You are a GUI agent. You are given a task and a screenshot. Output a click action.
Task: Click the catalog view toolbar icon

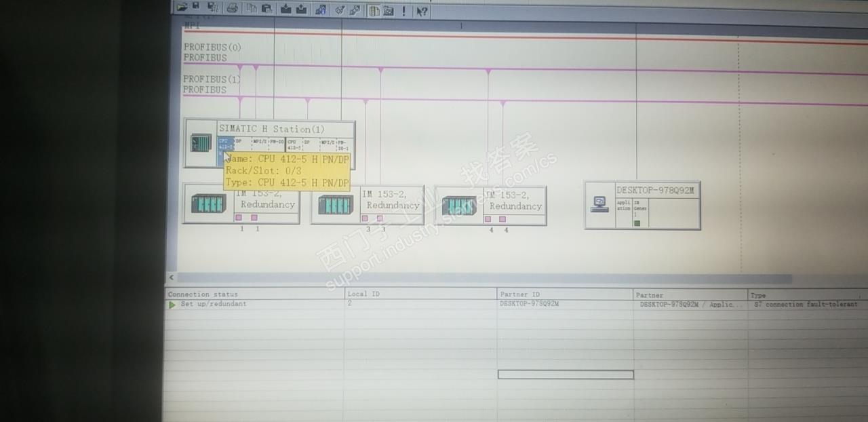pos(374,11)
